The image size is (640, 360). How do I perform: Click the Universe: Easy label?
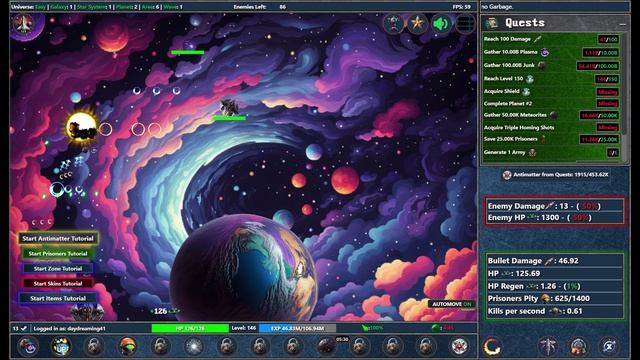pos(28,7)
